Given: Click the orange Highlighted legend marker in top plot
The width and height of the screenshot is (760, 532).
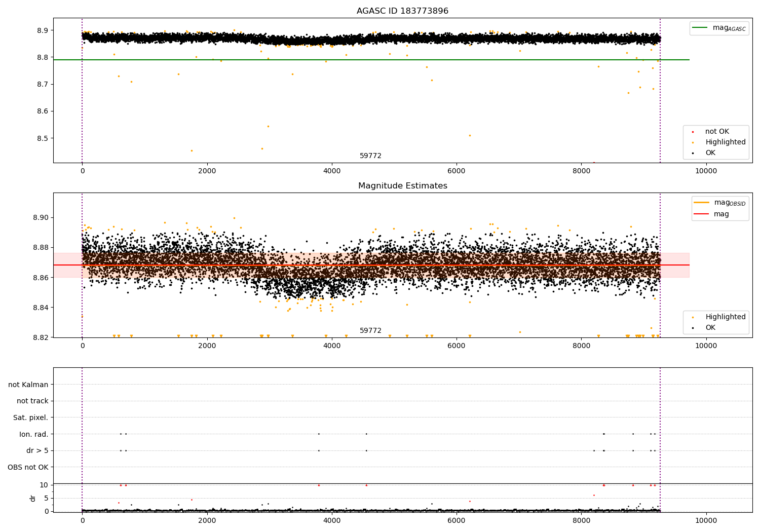Looking at the screenshot, I should tap(693, 143).
